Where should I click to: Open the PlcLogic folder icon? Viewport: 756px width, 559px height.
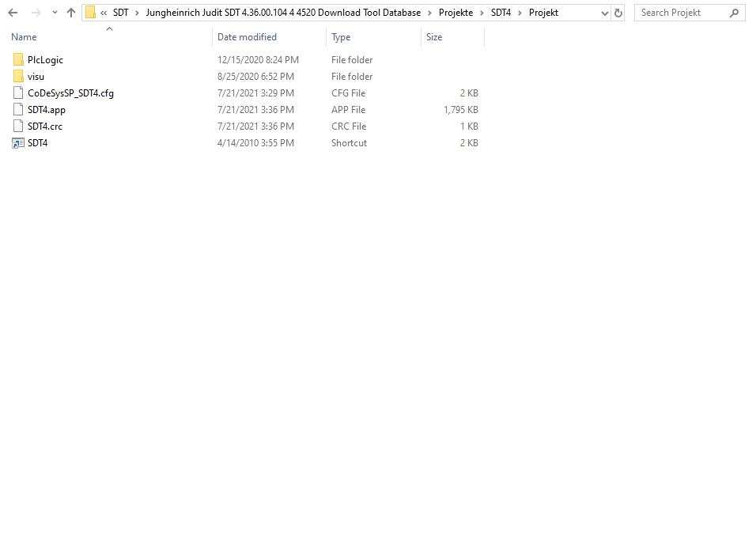click(x=17, y=59)
